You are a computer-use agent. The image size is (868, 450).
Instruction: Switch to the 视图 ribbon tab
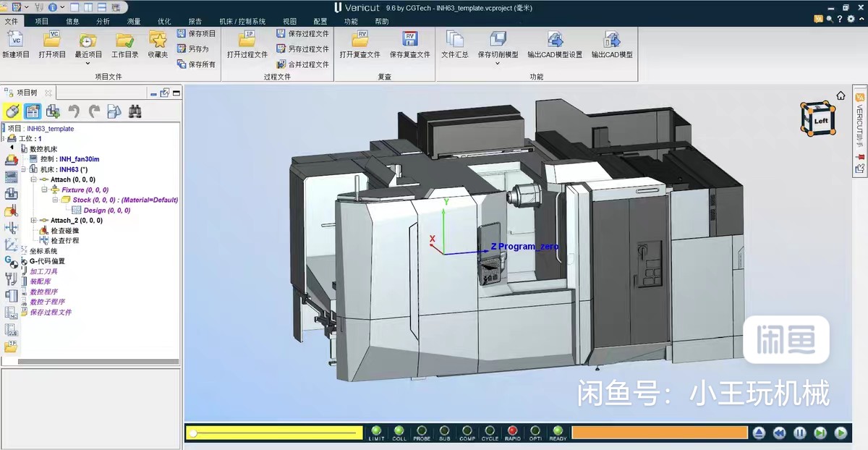[x=289, y=22]
